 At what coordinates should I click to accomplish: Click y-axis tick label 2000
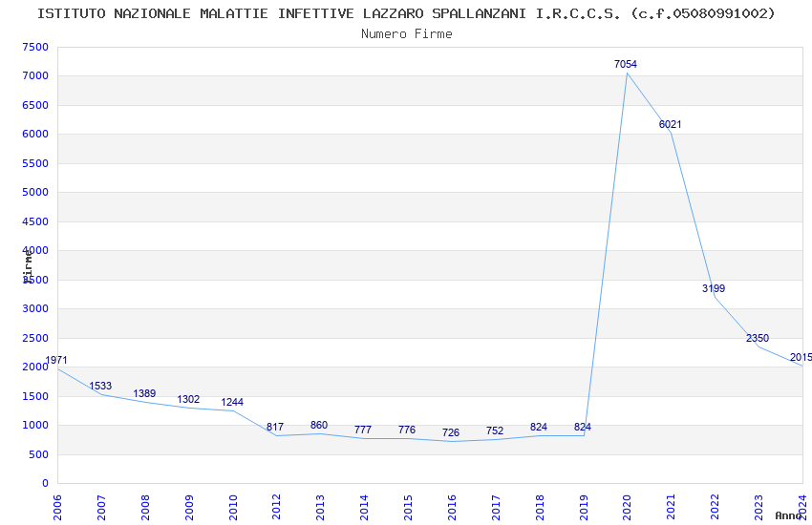coord(35,367)
